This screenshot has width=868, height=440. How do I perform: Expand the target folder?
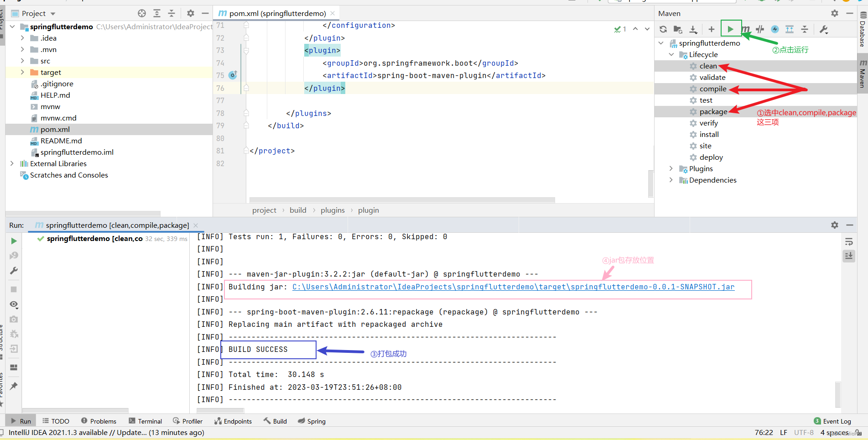click(22, 72)
